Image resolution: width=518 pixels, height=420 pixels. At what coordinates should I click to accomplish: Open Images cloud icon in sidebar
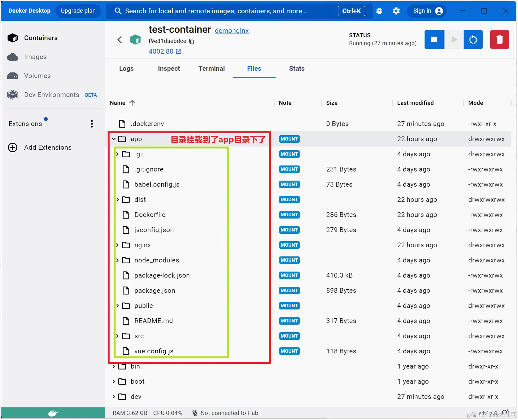13,57
